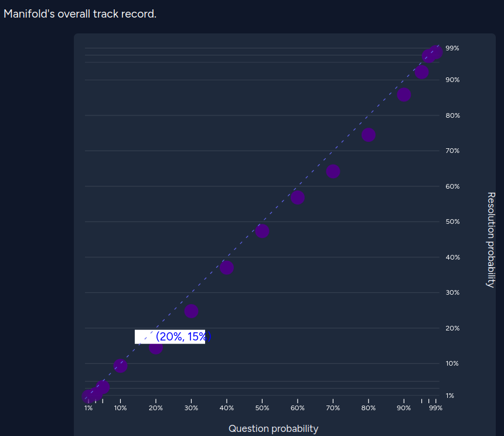
Task: Click the 60% label on the y-axis
Action: pos(452,186)
